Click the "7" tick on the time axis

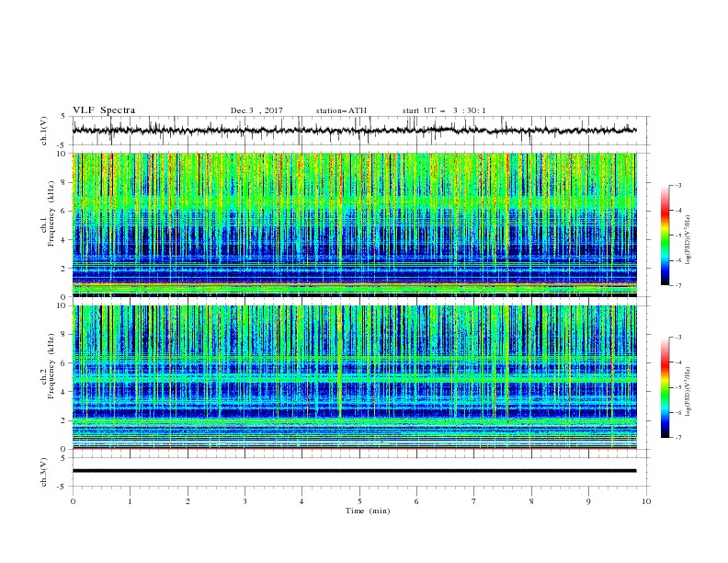coord(474,501)
